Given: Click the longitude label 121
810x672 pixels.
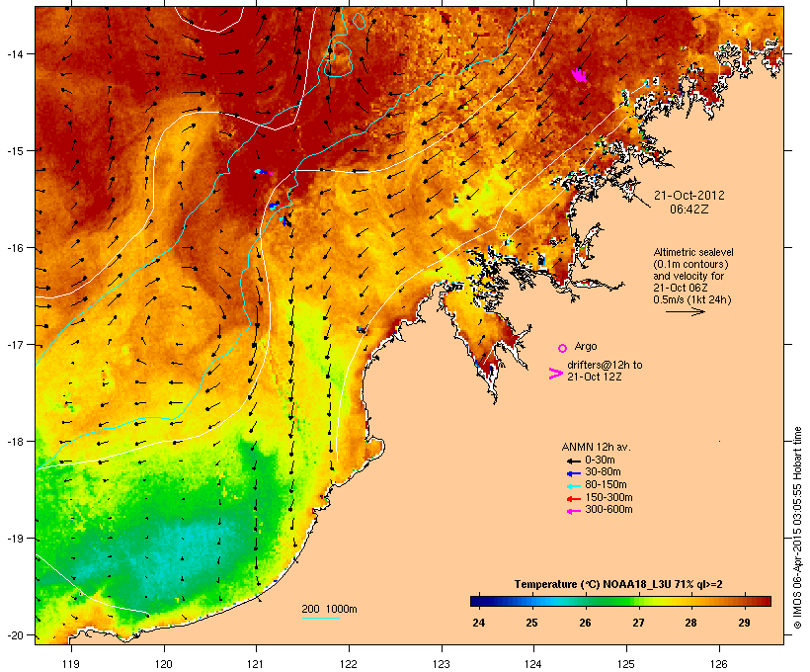Looking at the screenshot, I should point(256,664).
